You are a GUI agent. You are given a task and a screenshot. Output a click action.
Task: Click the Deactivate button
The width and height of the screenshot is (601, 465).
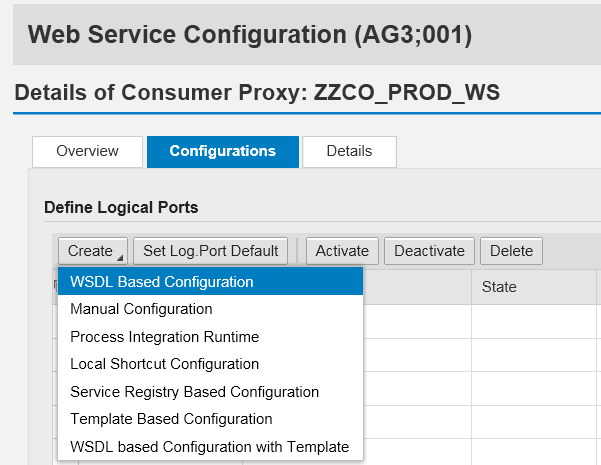(x=429, y=251)
